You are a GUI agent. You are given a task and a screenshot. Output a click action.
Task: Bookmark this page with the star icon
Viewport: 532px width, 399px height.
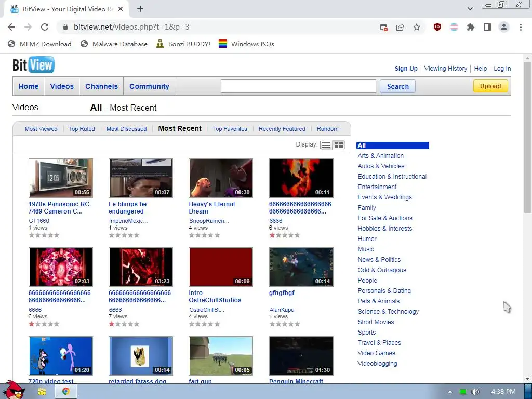coord(417,27)
